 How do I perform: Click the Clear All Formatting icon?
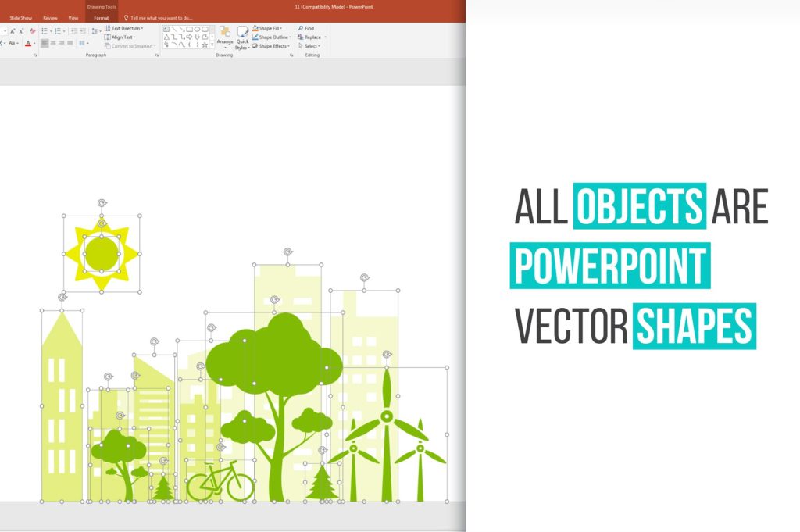click(32, 31)
